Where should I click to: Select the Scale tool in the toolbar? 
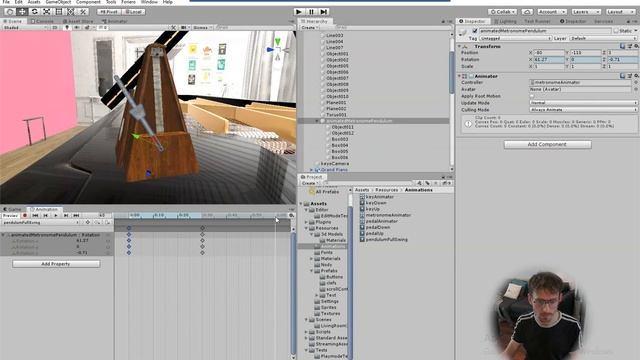tap(47, 12)
